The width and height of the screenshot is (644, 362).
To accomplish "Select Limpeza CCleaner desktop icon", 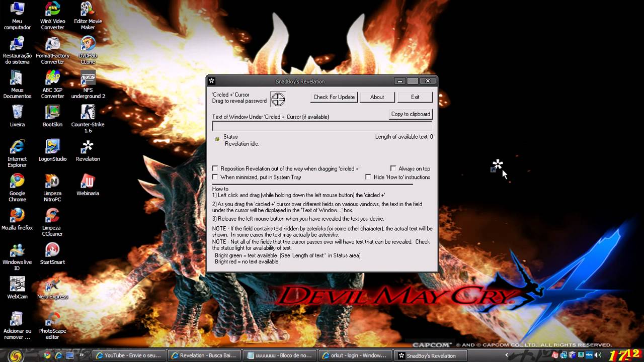I will 52,222.
